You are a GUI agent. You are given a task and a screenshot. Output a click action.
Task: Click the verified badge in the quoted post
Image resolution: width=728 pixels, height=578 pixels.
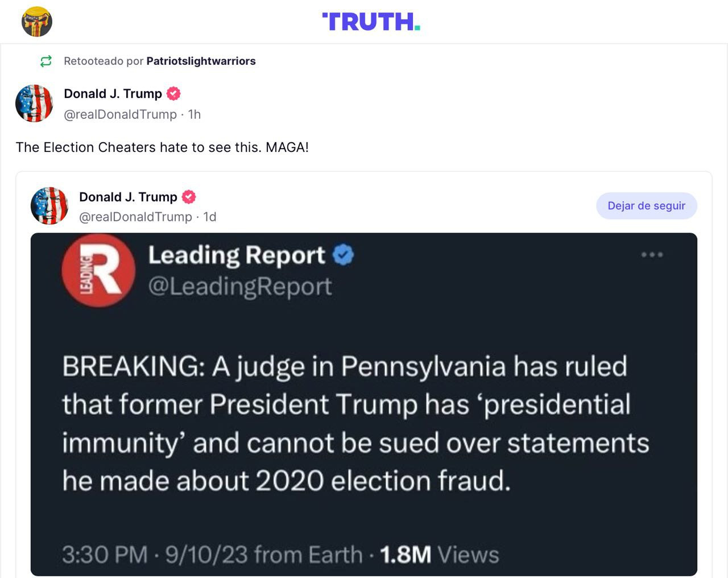[189, 197]
